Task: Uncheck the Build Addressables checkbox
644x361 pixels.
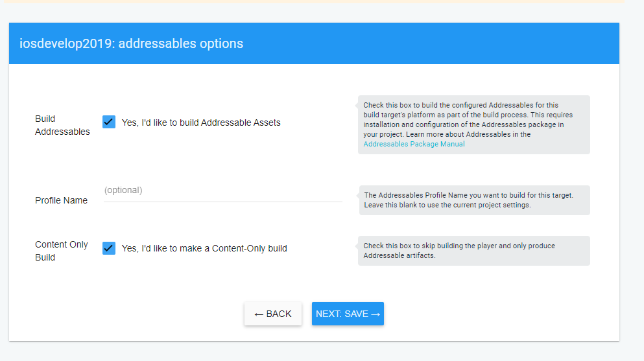Action: click(x=109, y=122)
